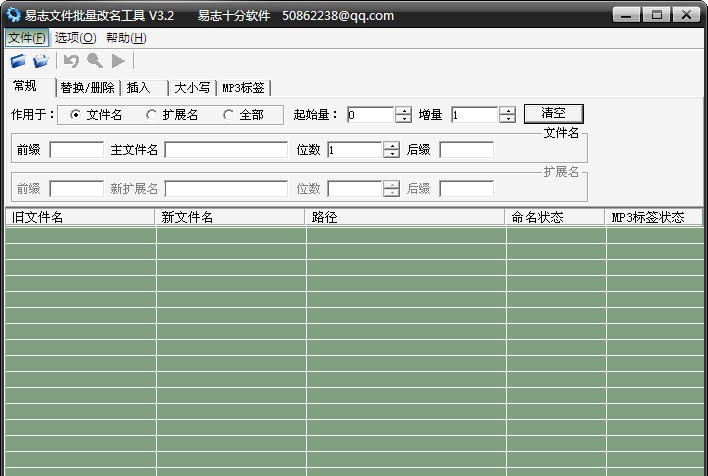Switch to the 插入 tab
708x476 pixels.
(144, 88)
